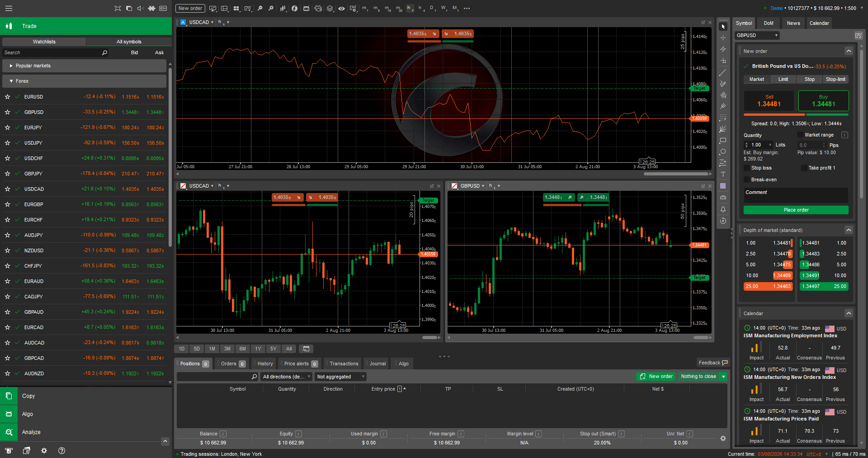Screen dimensions: 868x458
Task: Click the Nothing to close button
Action: tap(698, 376)
